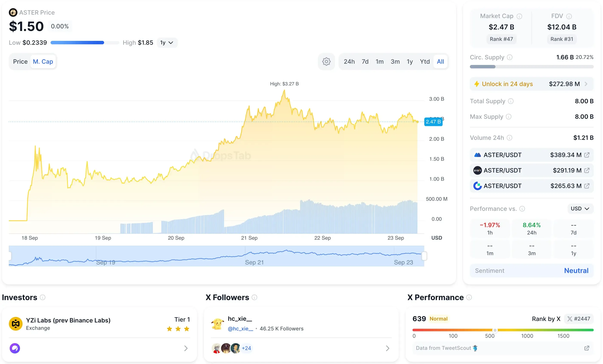This screenshot has height=364, width=603.
Task: Click the Market Cap info icon
Action: [x=519, y=16]
